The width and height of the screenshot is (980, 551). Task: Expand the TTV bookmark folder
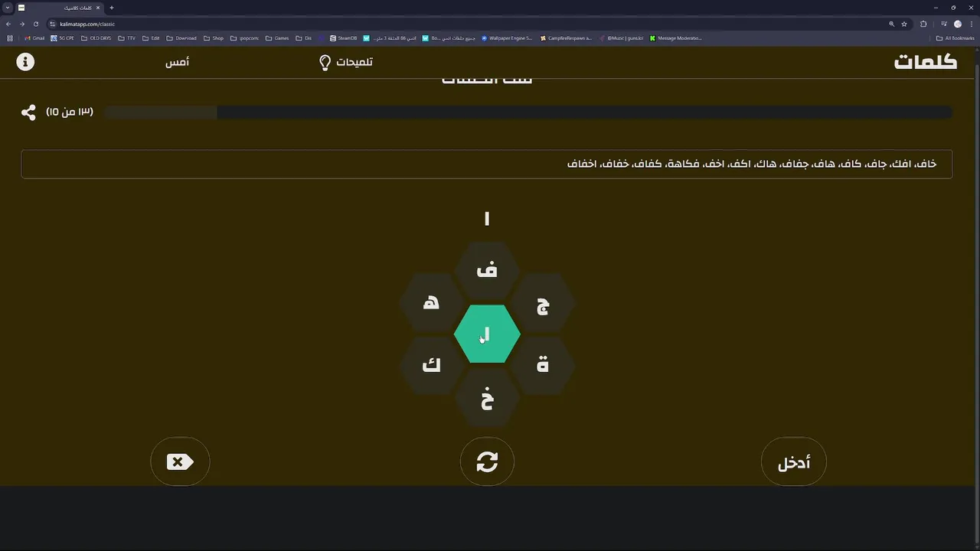tap(127, 38)
